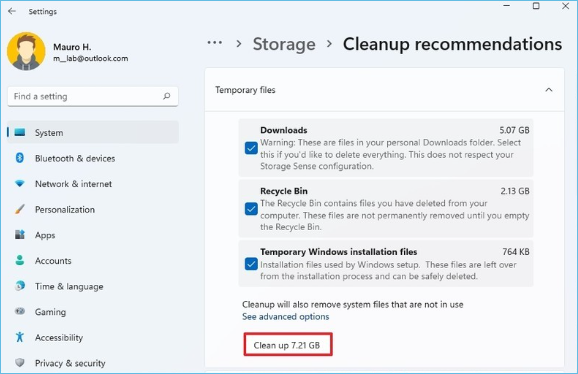Open the System category
Screen dimensions: 578x374
click(x=93, y=132)
